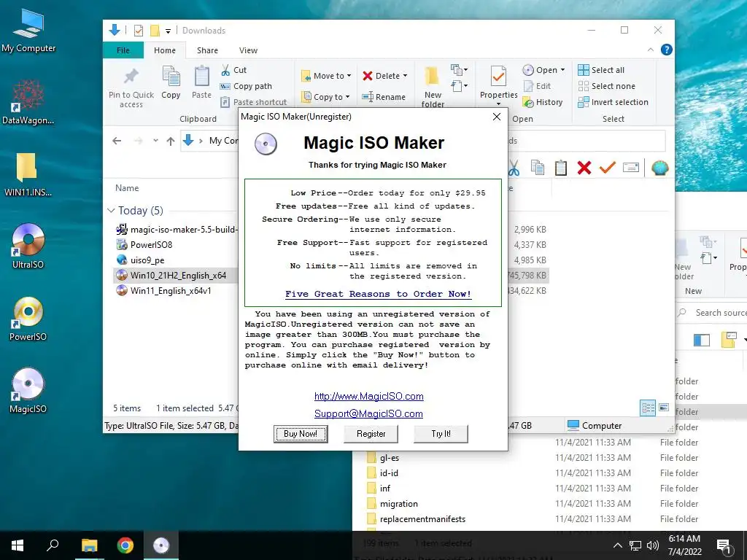
Task: Open Explorer help question mark icon
Action: tap(667, 50)
